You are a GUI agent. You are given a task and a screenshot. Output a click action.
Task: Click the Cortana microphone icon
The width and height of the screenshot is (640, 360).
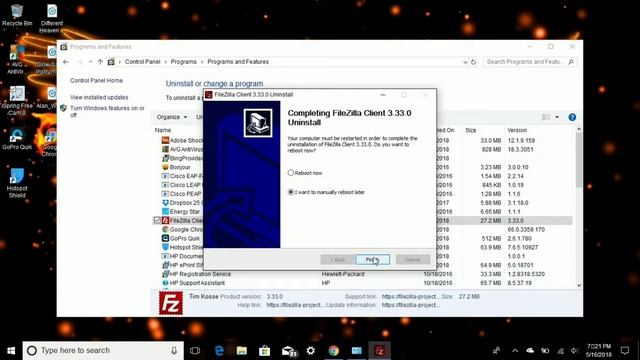click(174, 351)
